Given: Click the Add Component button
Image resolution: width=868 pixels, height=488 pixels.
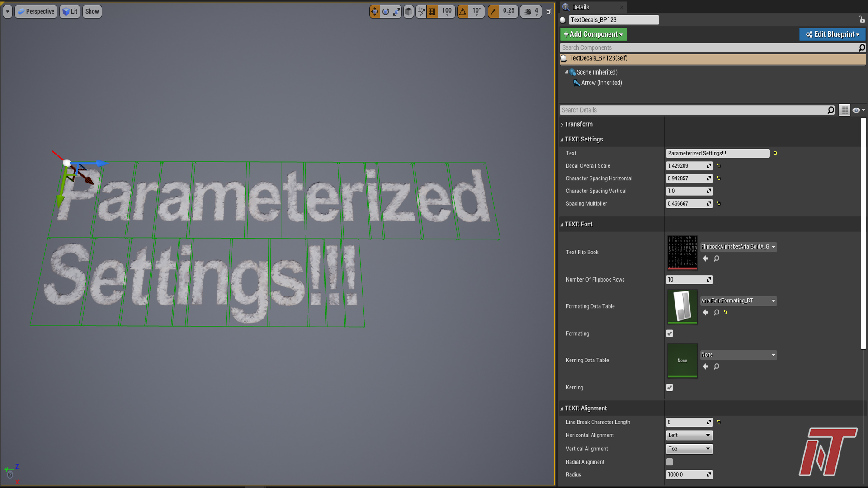Looking at the screenshot, I should [x=593, y=34].
